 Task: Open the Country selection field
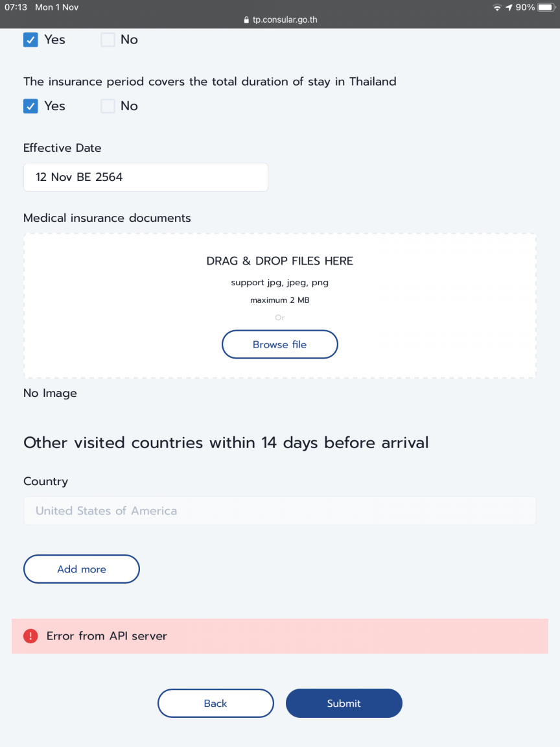(280, 511)
